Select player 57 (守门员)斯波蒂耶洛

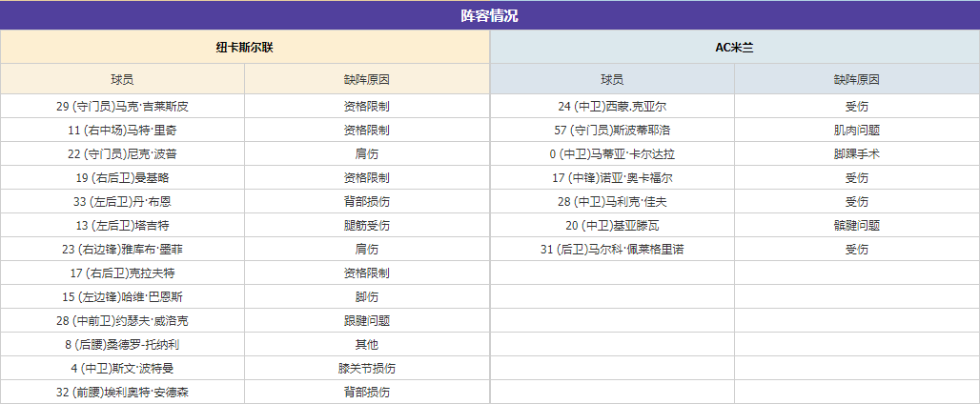pyautogui.click(x=612, y=131)
